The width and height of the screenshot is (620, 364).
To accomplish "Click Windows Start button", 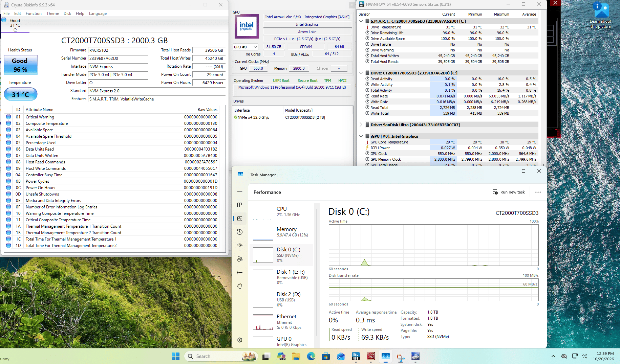I will click(175, 356).
